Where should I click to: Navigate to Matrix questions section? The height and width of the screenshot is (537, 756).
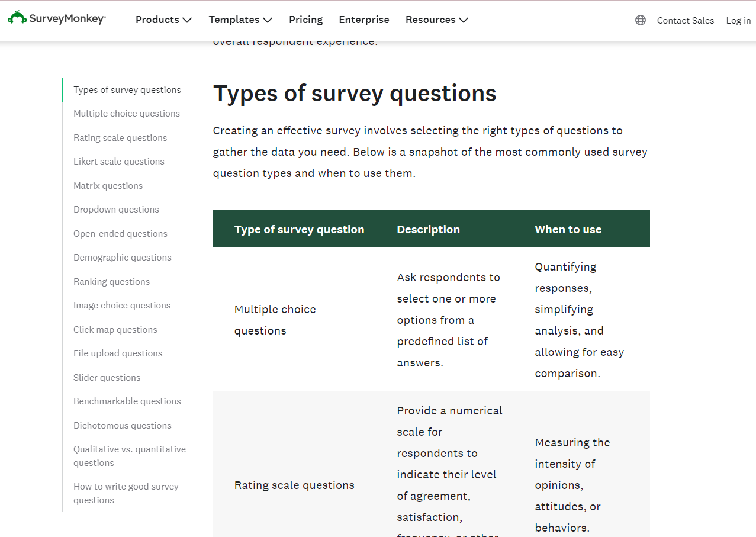(x=108, y=185)
